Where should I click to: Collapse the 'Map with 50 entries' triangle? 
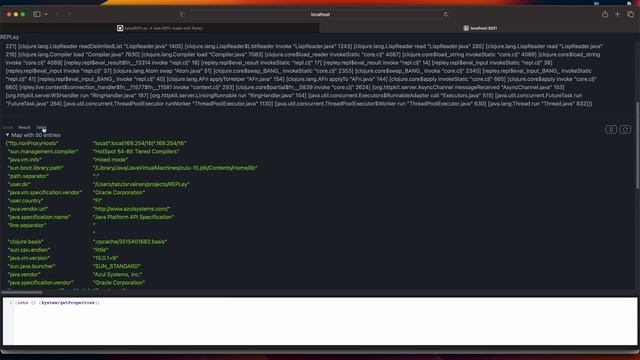click(x=7, y=135)
